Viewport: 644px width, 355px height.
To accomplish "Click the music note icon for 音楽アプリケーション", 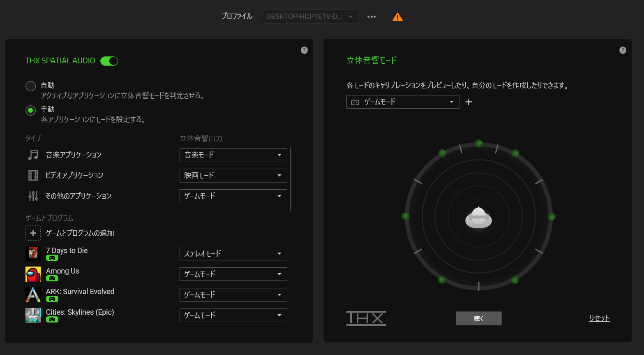I will pyautogui.click(x=33, y=155).
